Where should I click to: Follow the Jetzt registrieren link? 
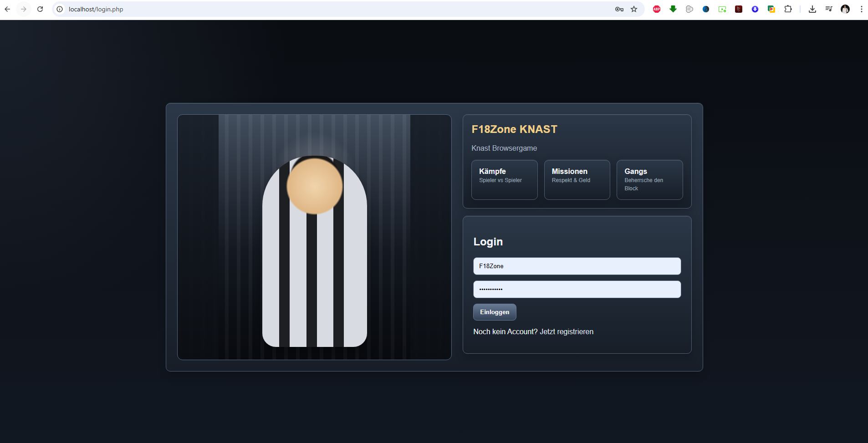(566, 332)
